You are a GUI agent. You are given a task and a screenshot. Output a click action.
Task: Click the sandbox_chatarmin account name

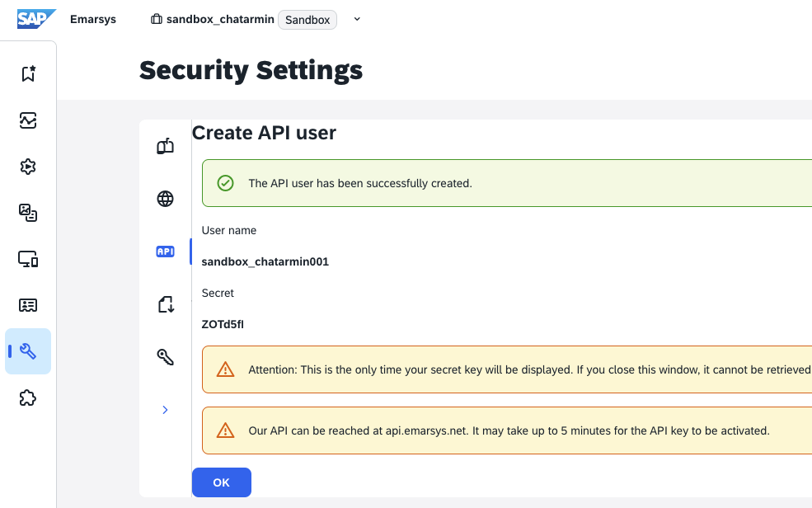219,20
